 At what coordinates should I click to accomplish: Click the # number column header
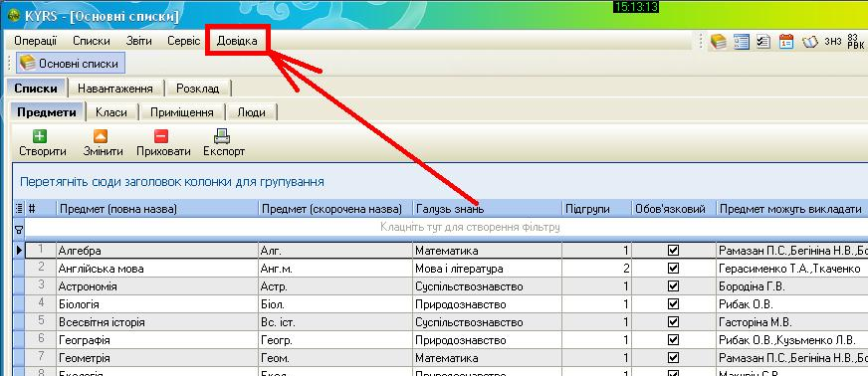[x=41, y=209]
